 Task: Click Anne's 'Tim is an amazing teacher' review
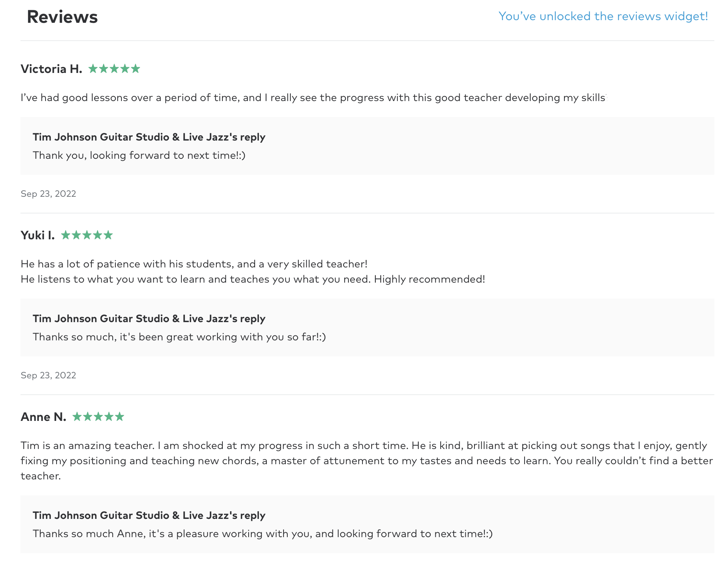tap(367, 460)
